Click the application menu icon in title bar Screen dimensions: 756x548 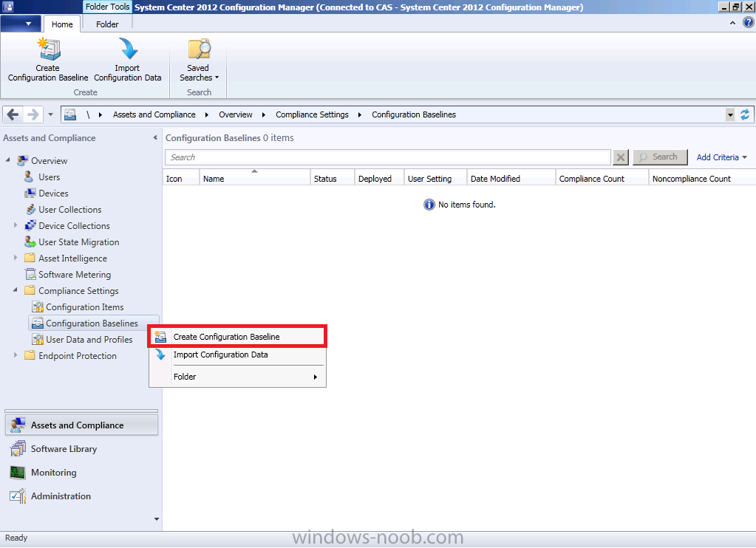[x=7, y=7]
